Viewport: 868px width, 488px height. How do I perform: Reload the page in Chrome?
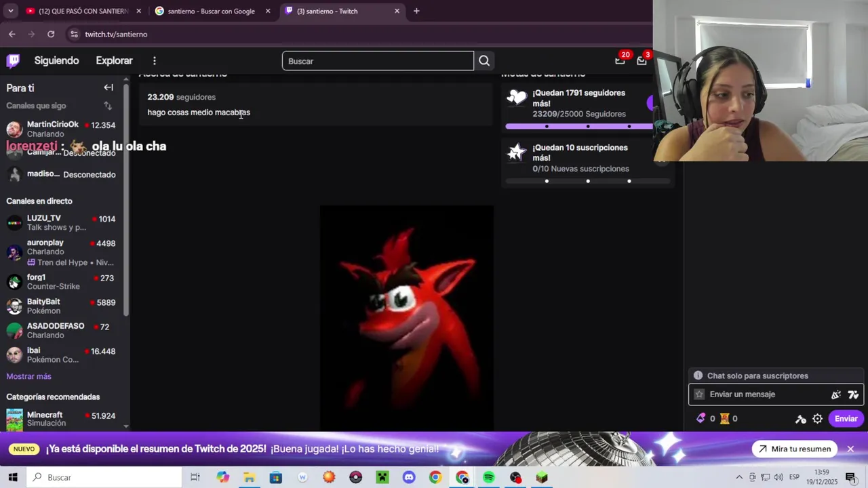tap(51, 34)
